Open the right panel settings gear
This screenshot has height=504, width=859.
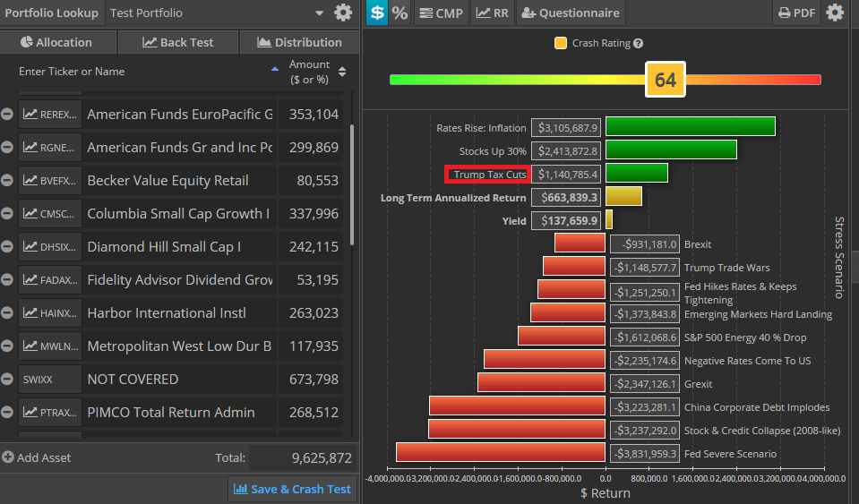835,13
